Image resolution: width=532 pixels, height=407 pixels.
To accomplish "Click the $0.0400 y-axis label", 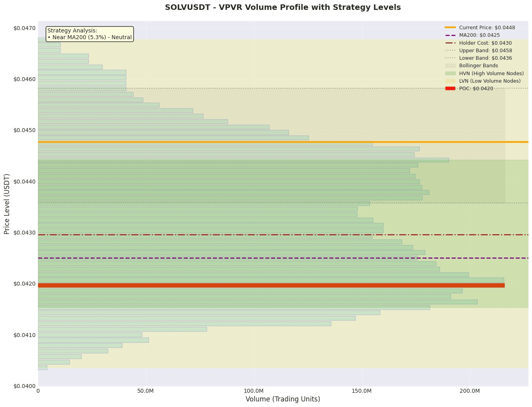I will coord(25,386).
